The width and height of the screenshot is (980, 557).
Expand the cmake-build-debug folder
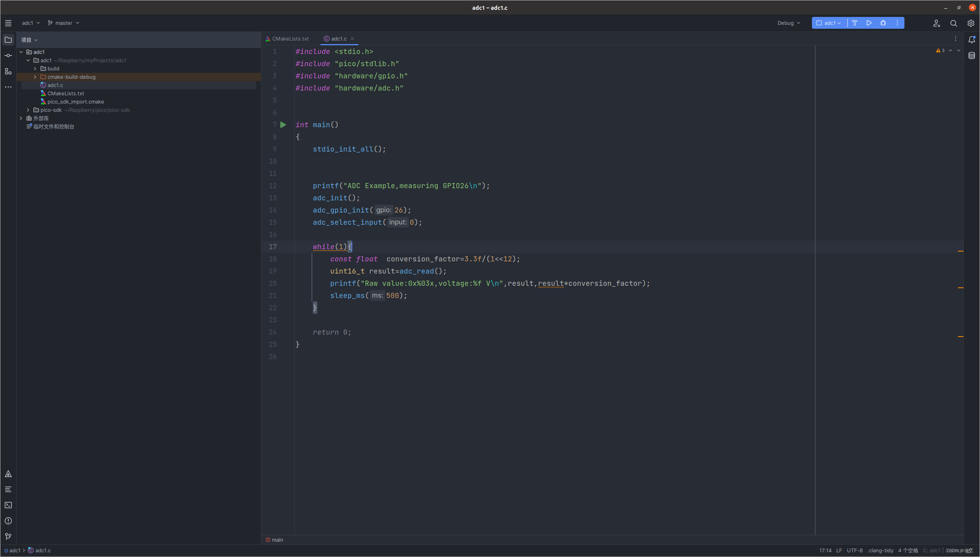[x=35, y=77]
